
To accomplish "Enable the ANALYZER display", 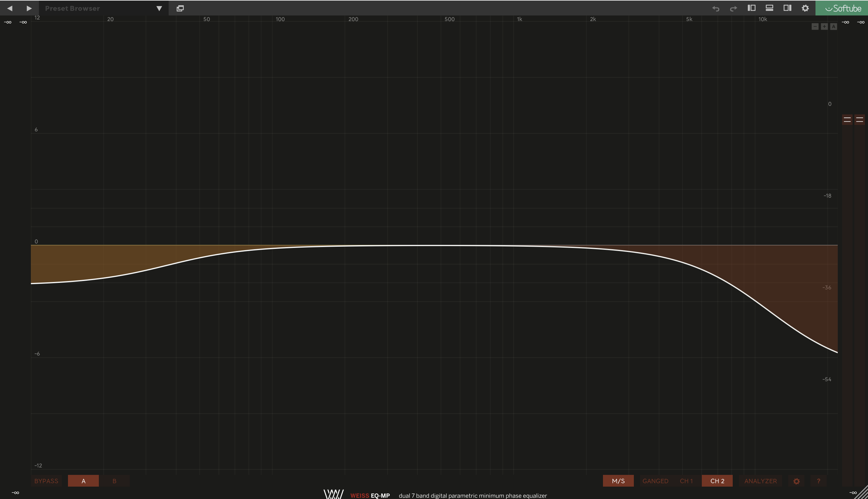I will click(760, 481).
